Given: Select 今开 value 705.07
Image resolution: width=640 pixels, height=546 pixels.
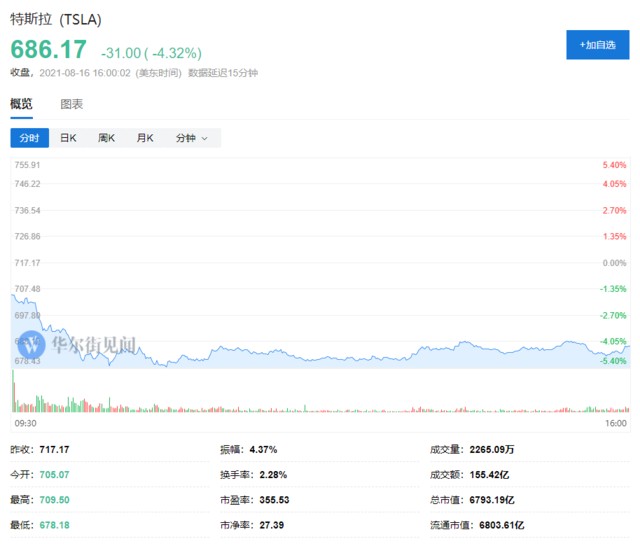Looking at the screenshot, I should point(54,475).
